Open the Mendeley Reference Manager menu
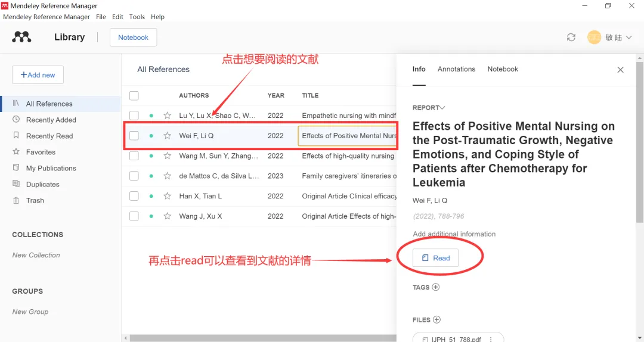644x342 pixels. (47, 17)
